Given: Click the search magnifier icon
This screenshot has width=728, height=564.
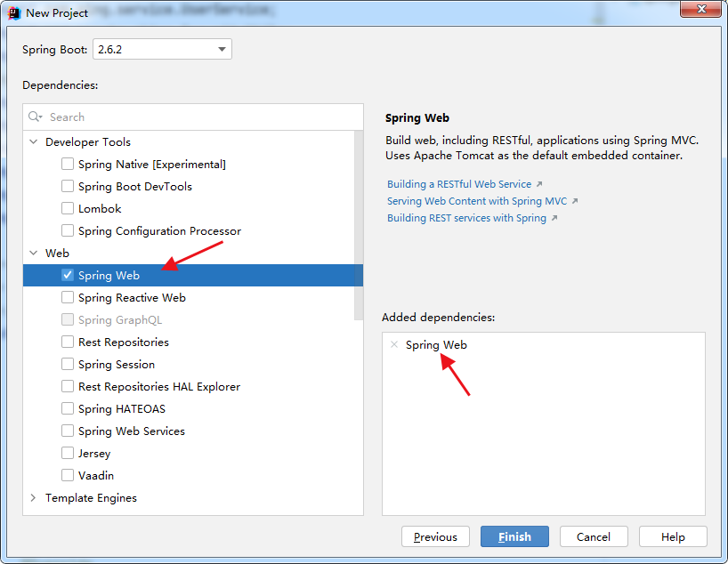Looking at the screenshot, I should coord(36,117).
